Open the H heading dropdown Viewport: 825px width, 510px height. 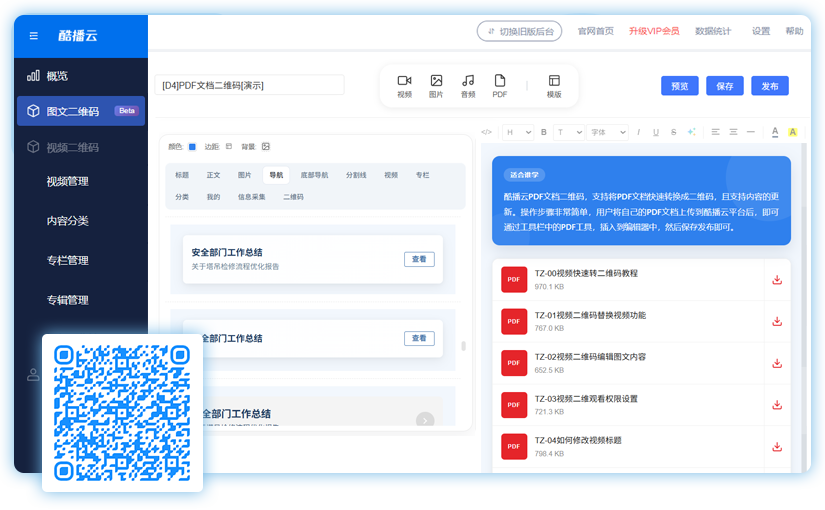[518, 132]
